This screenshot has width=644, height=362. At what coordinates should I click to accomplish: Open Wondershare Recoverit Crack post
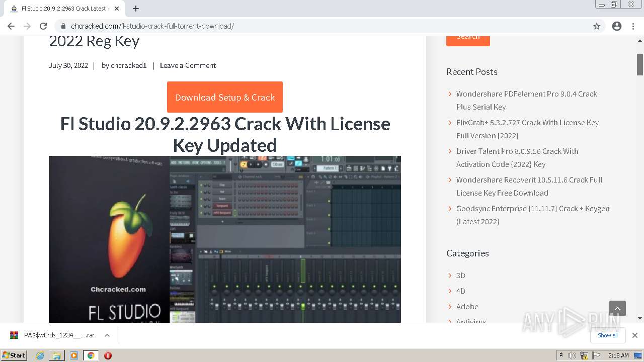click(x=529, y=186)
